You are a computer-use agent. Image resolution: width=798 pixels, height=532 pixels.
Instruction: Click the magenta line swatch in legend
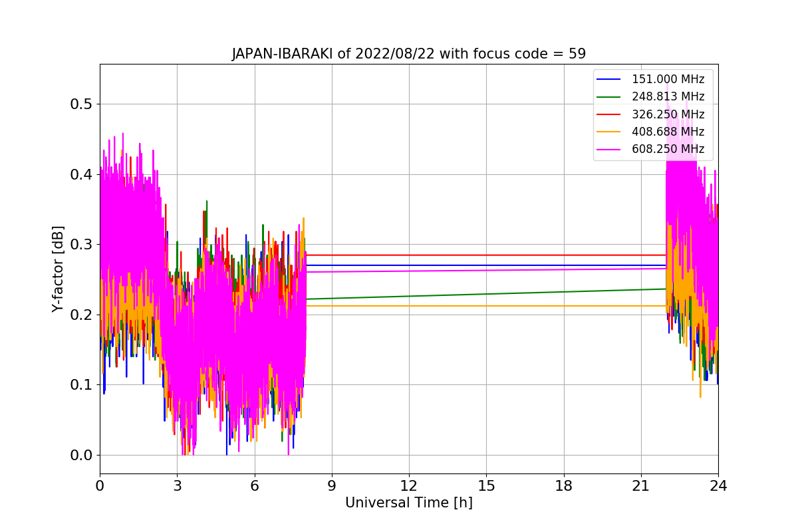tap(609, 149)
